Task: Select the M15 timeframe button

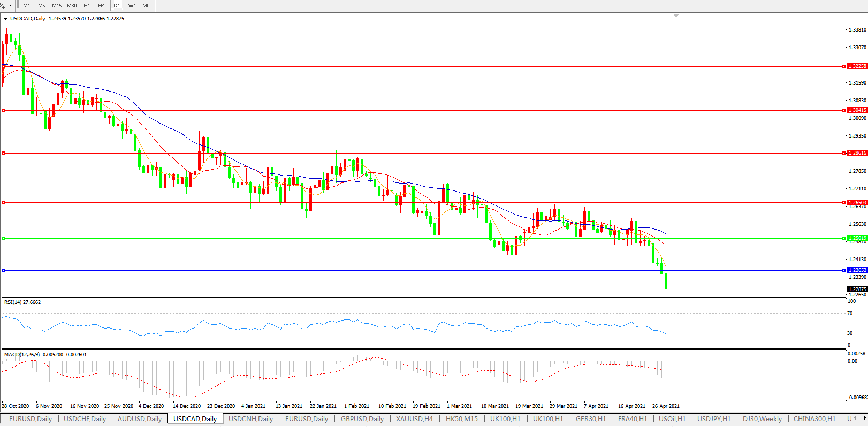Action: tap(57, 6)
